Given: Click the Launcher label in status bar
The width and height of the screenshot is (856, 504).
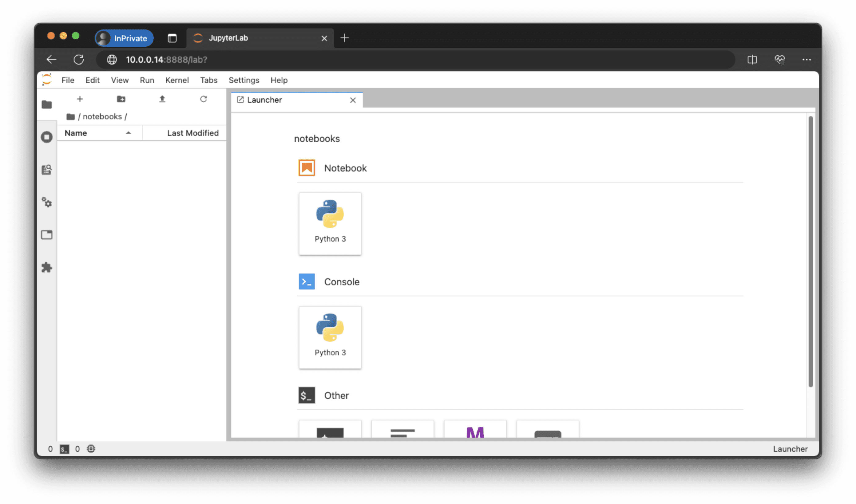Looking at the screenshot, I should tap(791, 449).
